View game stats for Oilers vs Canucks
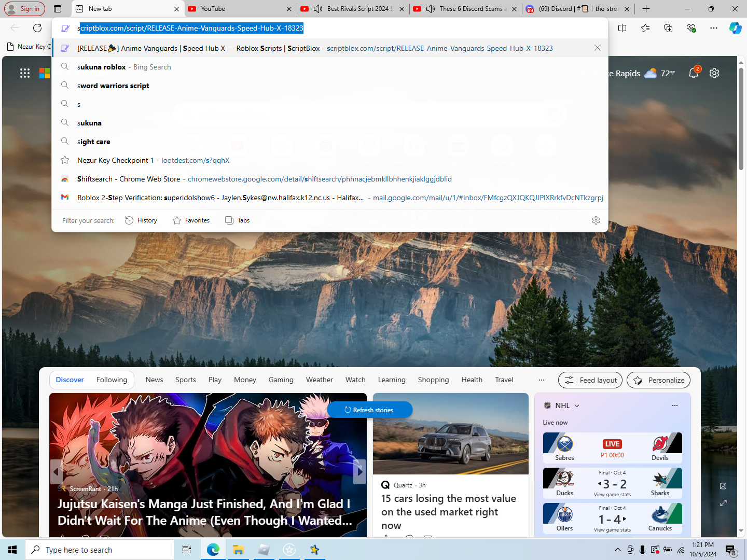 pyautogui.click(x=612, y=530)
